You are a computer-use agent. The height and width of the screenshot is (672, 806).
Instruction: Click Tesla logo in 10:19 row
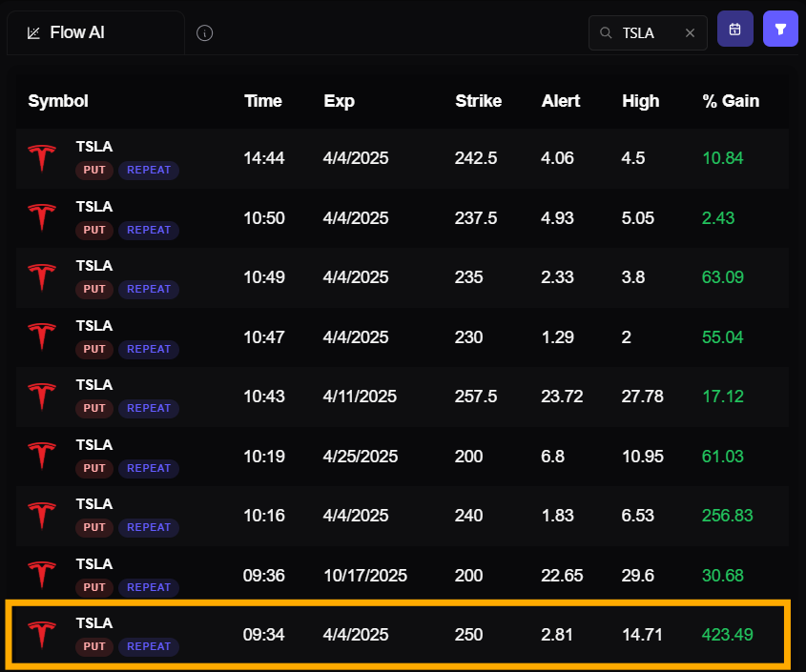42,457
